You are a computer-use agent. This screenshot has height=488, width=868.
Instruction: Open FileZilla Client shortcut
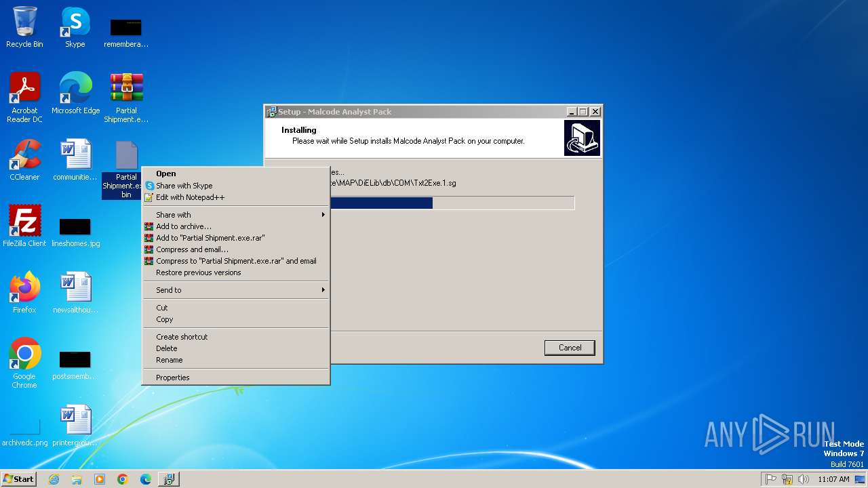click(x=24, y=226)
